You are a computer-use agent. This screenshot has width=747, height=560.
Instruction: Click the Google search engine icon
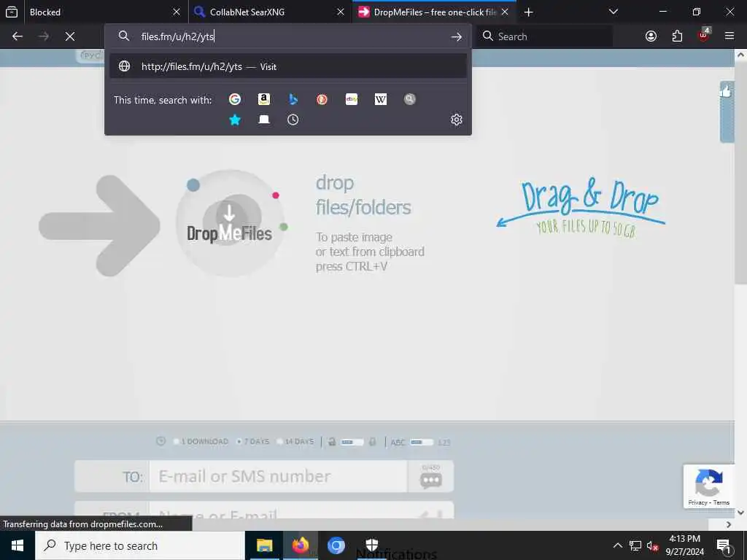click(x=235, y=99)
